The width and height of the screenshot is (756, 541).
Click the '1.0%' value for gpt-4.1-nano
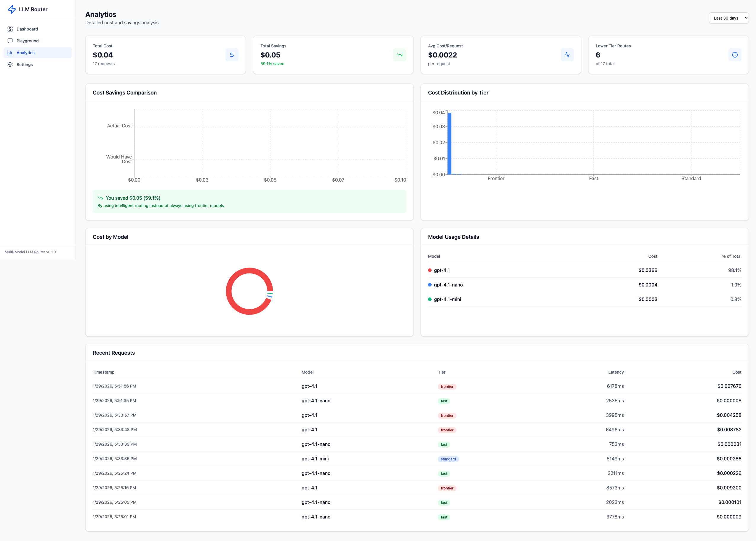tap(736, 285)
